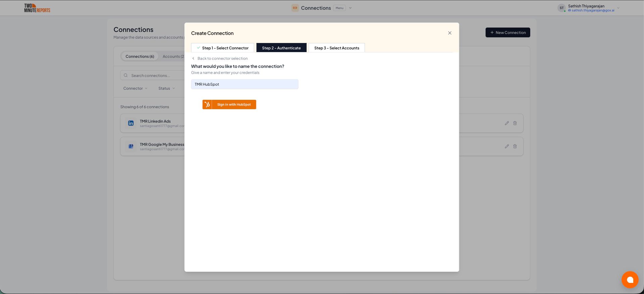The width and height of the screenshot is (644, 294).
Task: Click the connection name input field
Action: pyautogui.click(x=245, y=84)
